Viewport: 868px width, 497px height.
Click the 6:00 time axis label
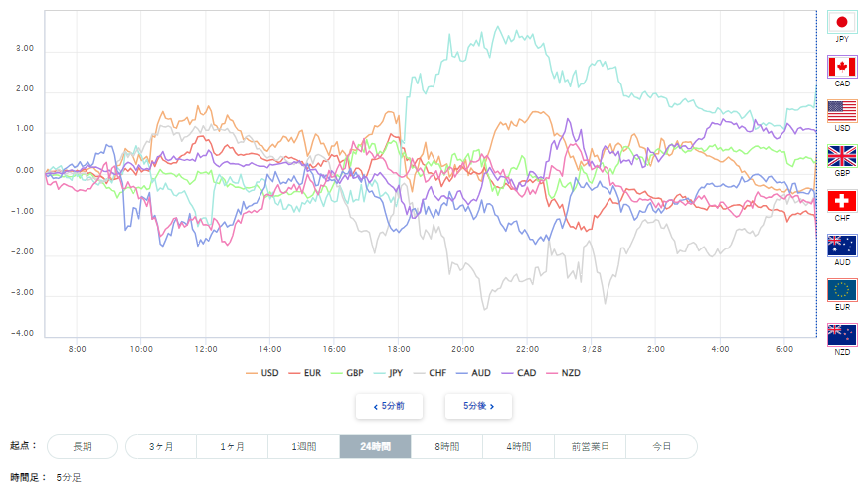pos(784,349)
